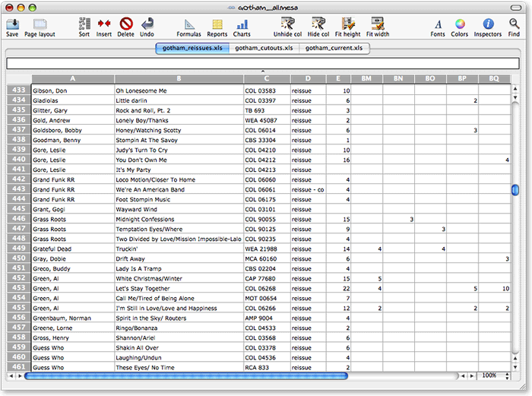Click the split pane handle above column C

(263, 71)
